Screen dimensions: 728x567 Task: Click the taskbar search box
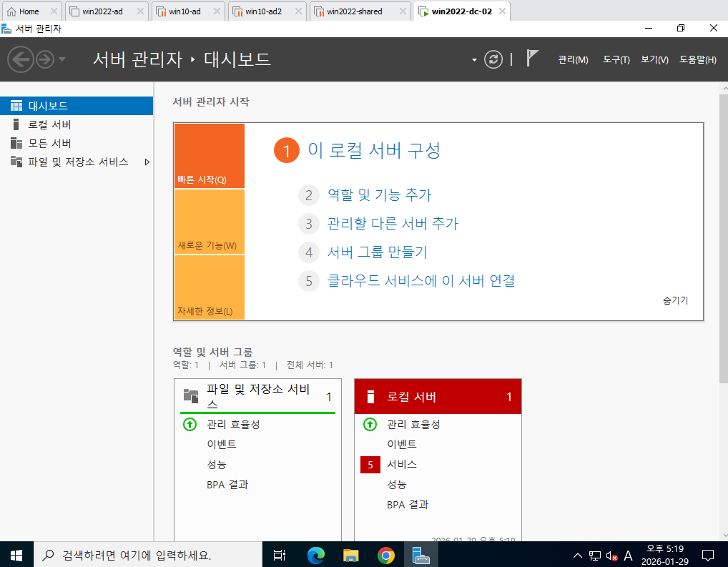[x=148, y=554]
